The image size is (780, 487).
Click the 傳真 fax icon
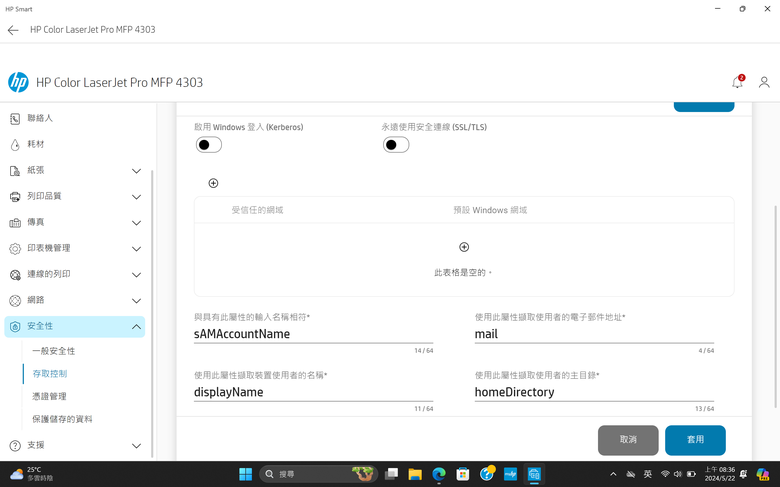(x=15, y=223)
